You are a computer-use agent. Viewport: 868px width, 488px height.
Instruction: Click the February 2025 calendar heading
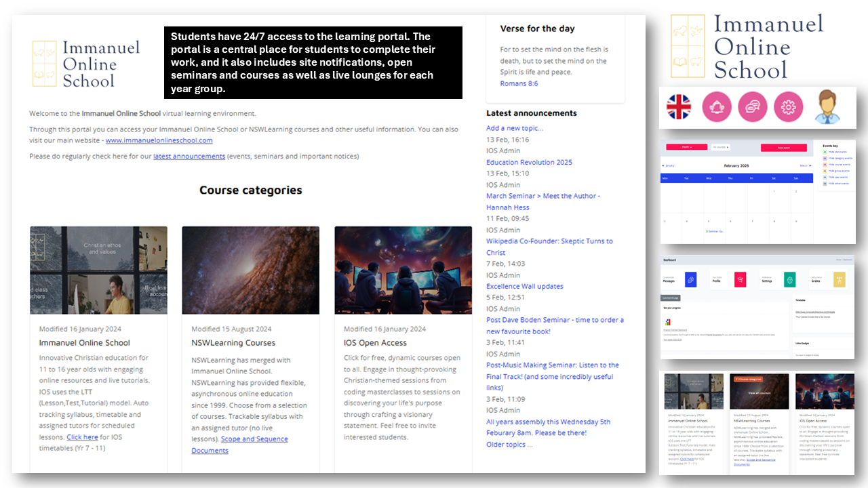coord(736,165)
